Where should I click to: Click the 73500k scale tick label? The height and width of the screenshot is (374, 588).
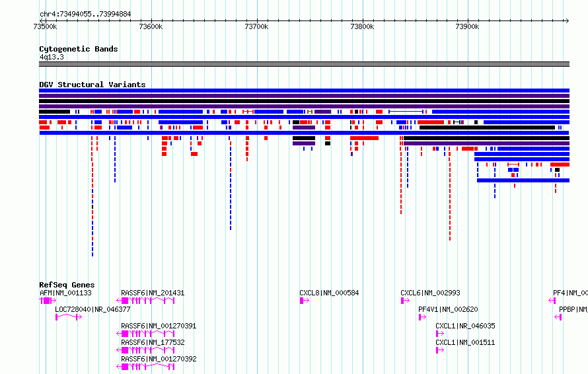tap(45, 26)
